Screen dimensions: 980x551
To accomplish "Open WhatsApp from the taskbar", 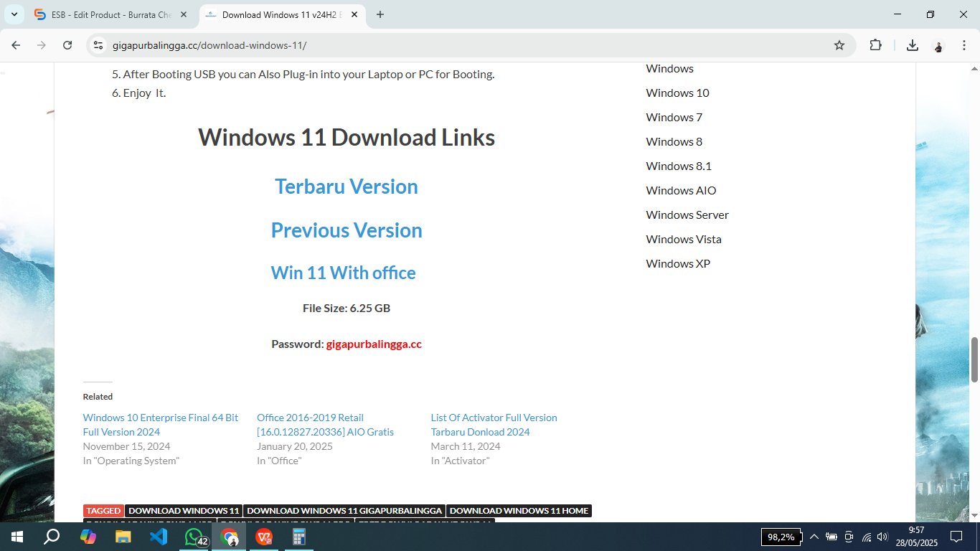I will tap(194, 537).
